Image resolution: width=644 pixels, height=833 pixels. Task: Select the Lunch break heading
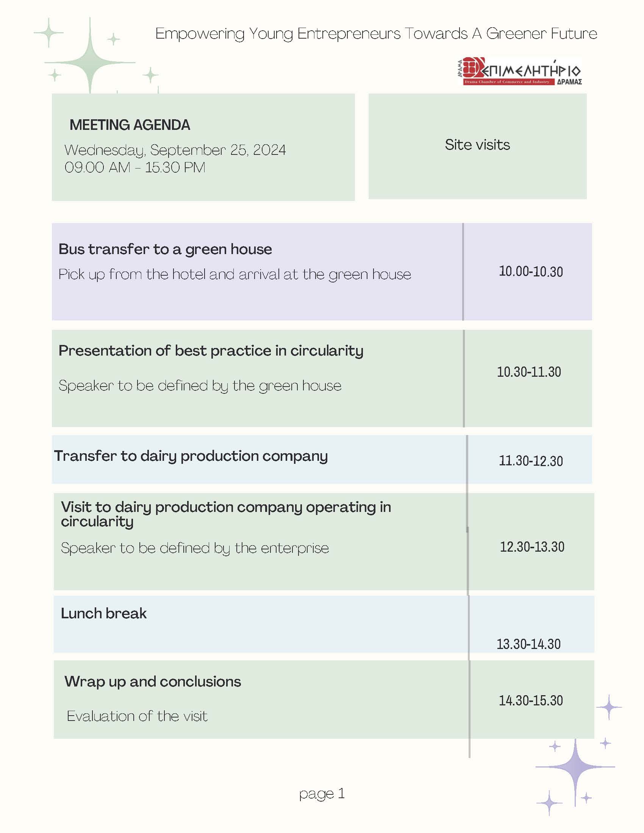[103, 614]
